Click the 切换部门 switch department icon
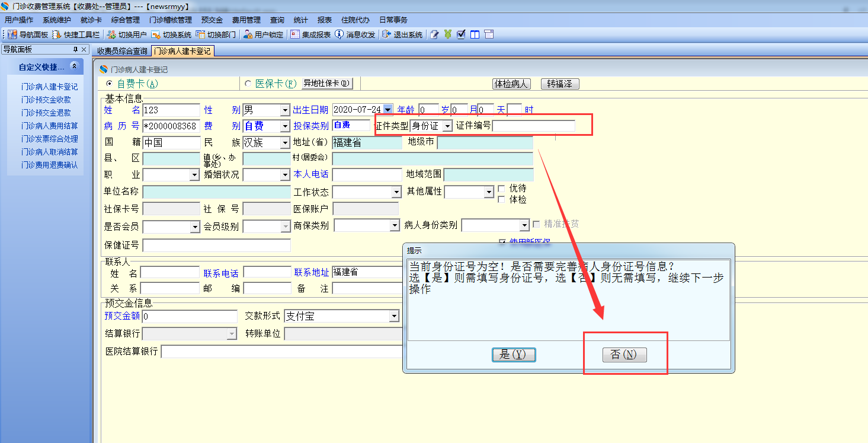Viewport: 868px width, 443px height. point(200,35)
